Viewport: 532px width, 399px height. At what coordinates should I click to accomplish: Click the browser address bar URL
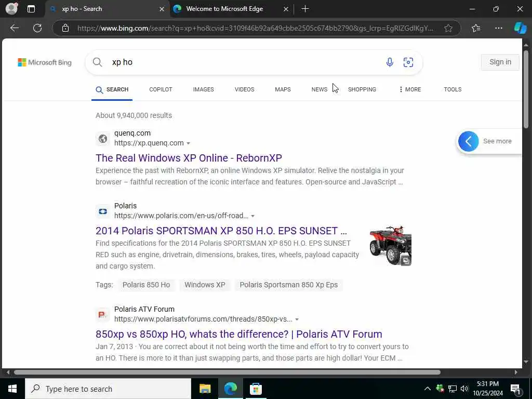tap(255, 28)
